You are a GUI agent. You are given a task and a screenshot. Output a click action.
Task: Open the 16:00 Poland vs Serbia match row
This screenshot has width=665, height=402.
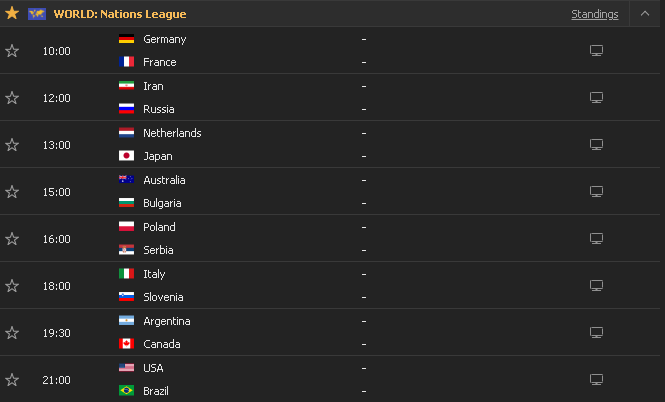tap(330, 238)
